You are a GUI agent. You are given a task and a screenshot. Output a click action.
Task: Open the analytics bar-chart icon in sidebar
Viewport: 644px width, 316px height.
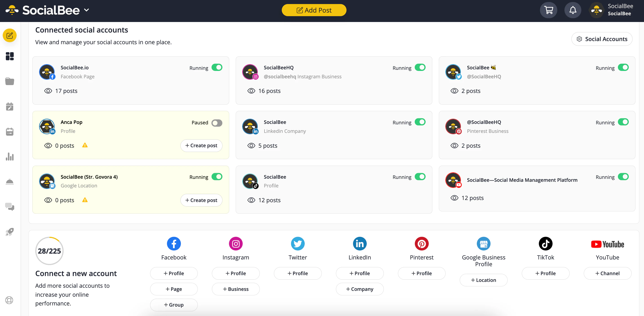coord(9,157)
